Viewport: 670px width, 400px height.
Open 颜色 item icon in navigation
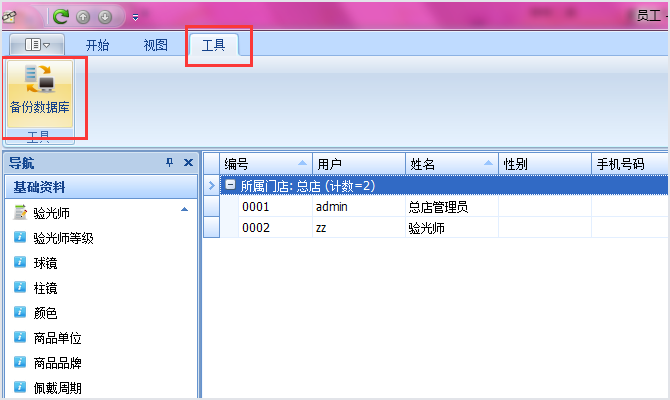coord(20,312)
